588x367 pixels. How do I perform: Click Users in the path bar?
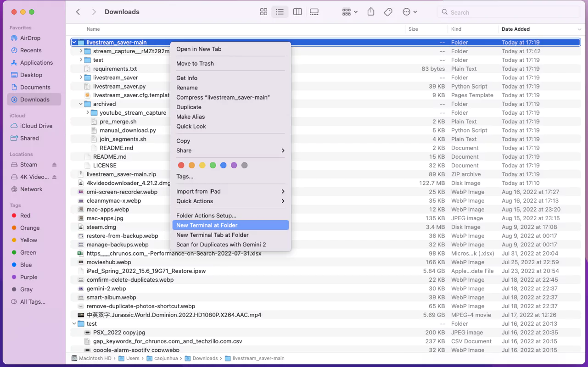coord(132,358)
